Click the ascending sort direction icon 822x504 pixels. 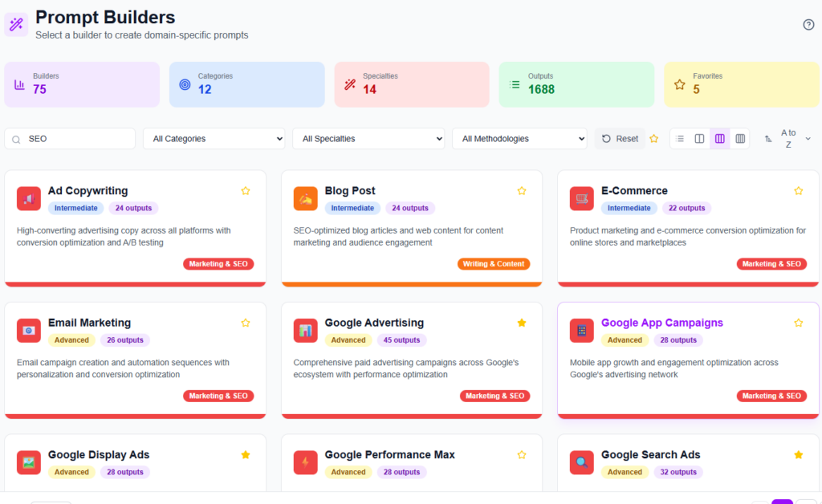[x=767, y=138]
